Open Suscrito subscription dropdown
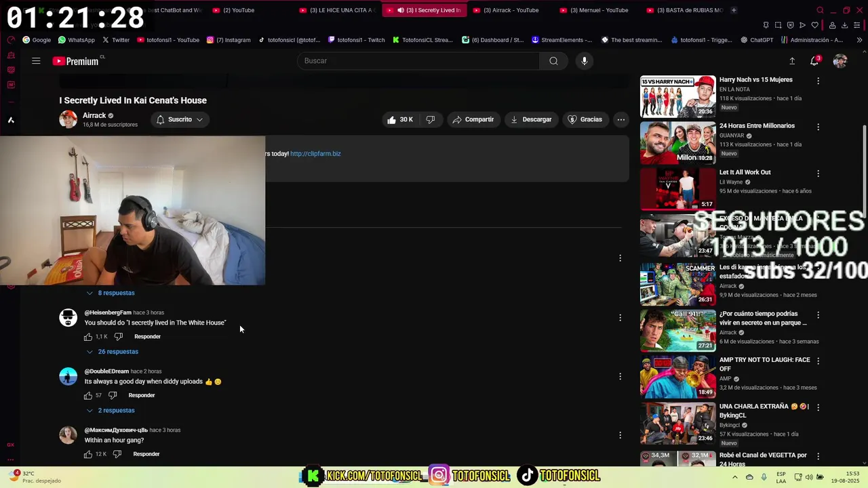Viewport: 868px width, 488px height. pyautogui.click(x=179, y=119)
